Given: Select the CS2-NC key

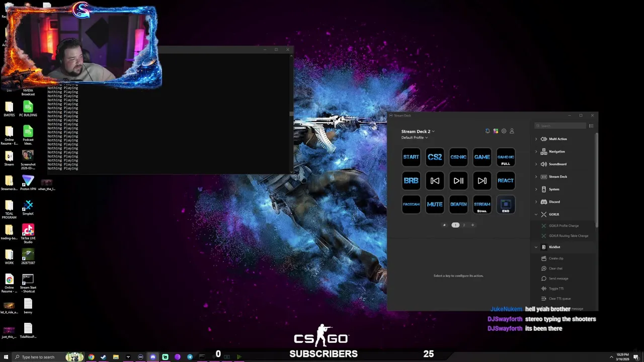Looking at the screenshot, I should point(458,157).
